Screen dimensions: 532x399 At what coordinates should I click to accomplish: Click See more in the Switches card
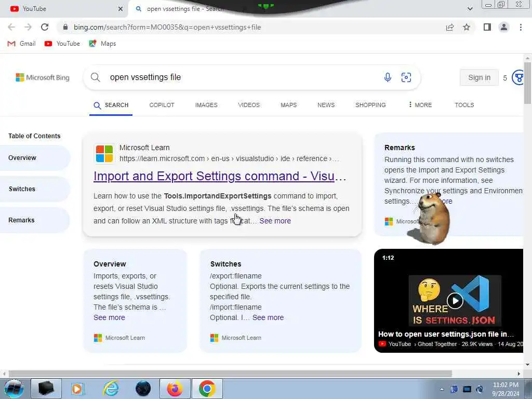pos(268,317)
